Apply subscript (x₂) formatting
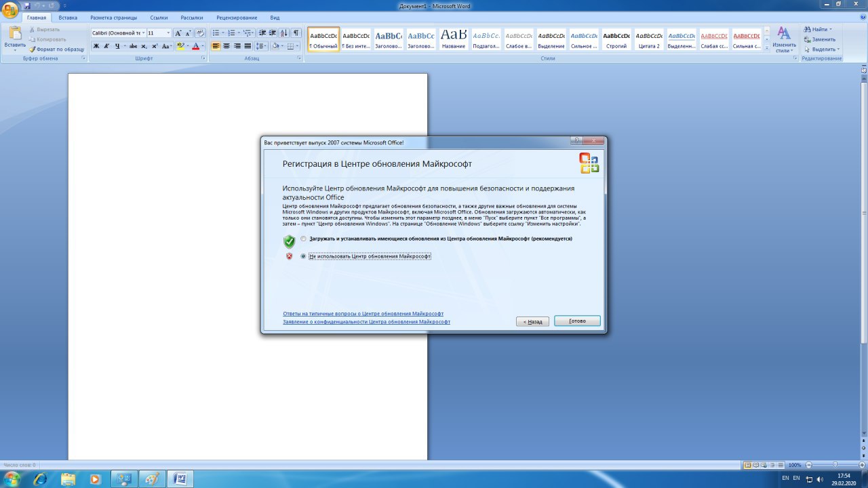 [144, 46]
